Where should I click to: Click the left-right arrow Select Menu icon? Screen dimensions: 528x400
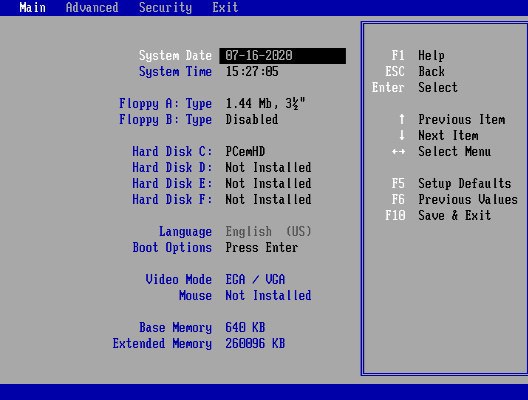pyautogui.click(x=398, y=152)
